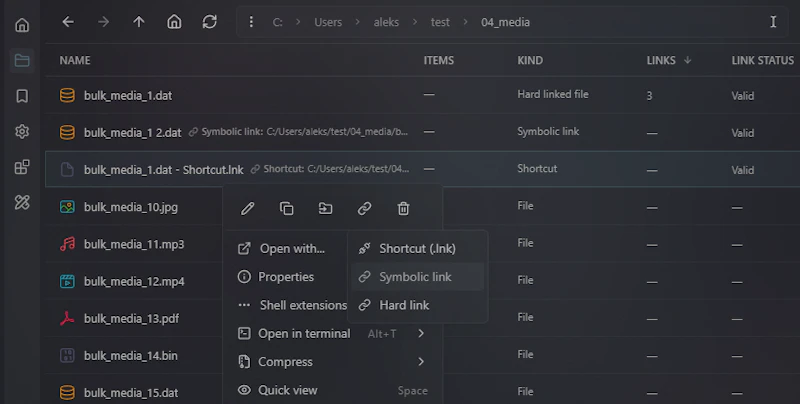
Task: Open the bookmarks sidebar icon
Action: [x=22, y=96]
